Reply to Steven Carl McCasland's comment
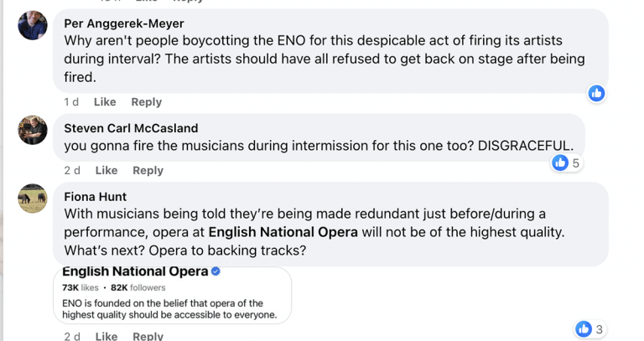This screenshot has width=644, height=341. [148, 171]
